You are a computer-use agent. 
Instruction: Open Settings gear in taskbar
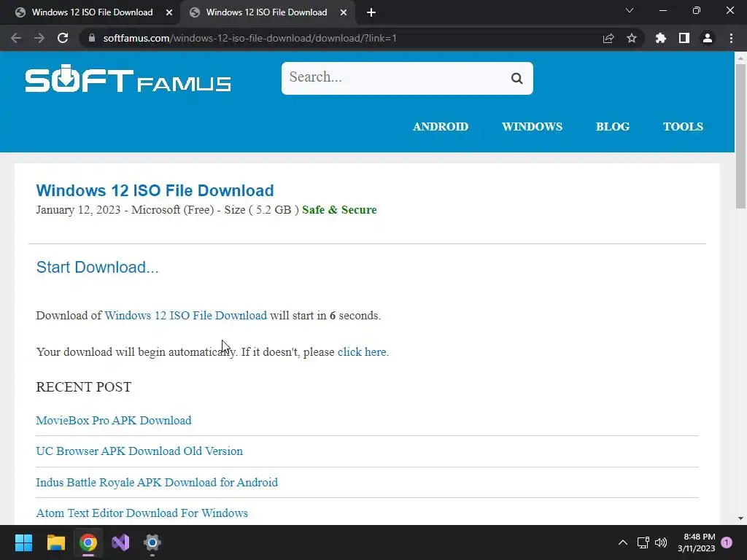(x=152, y=542)
